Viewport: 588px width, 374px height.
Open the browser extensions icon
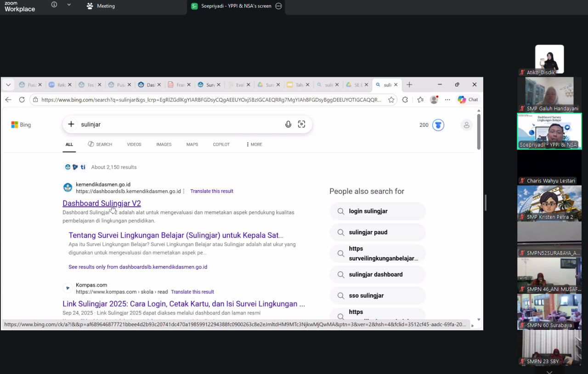(x=405, y=100)
